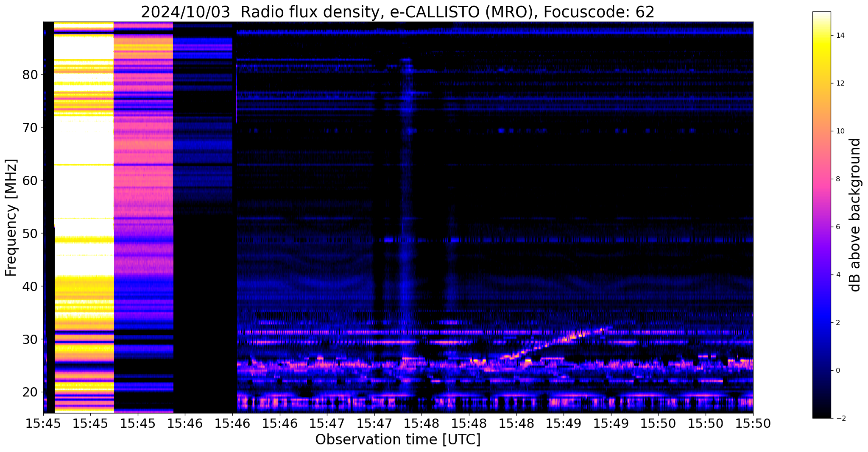Click frequency axis tick label 20

click(x=30, y=392)
